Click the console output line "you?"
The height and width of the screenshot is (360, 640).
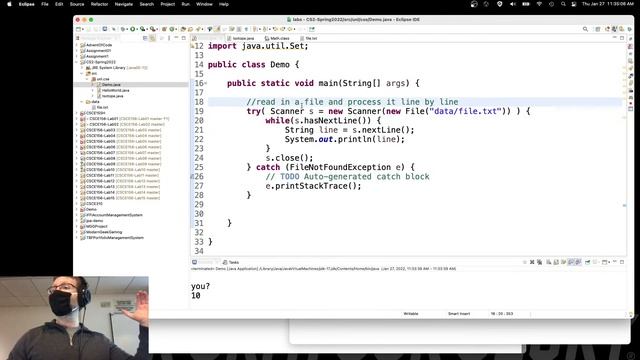pos(200,286)
